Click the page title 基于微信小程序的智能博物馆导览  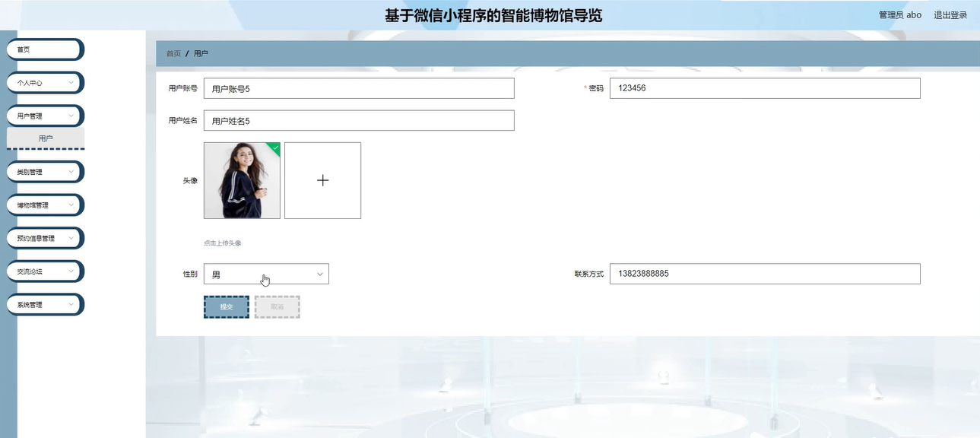click(x=493, y=16)
